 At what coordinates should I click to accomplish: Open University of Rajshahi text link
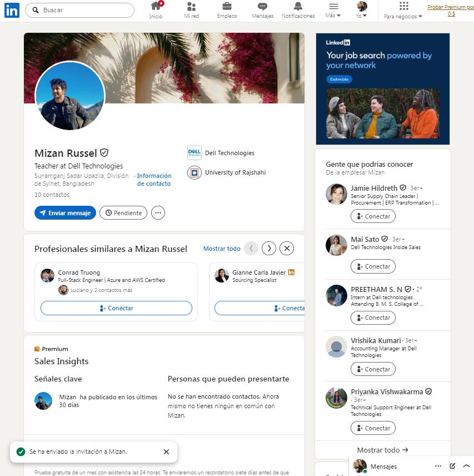[235, 172]
